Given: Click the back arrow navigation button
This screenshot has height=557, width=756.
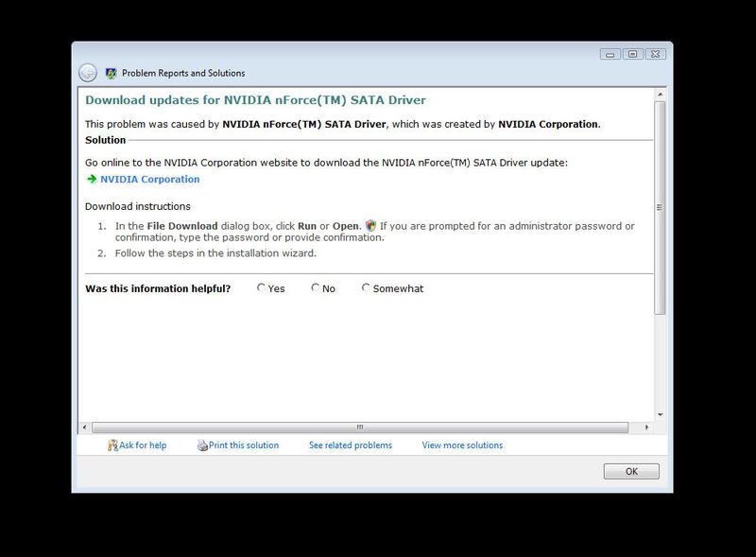Looking at the screenshot, I should [x=88, y=73].
